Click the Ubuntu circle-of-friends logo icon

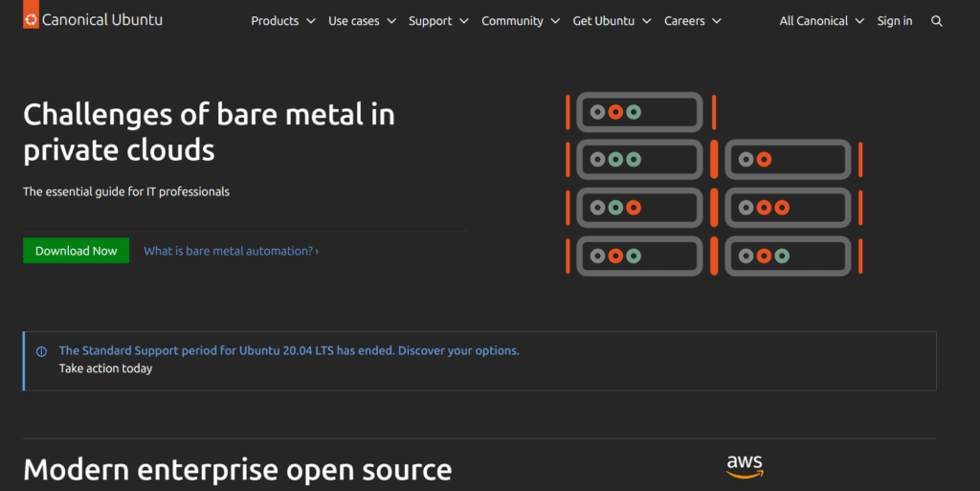(31, 20)
